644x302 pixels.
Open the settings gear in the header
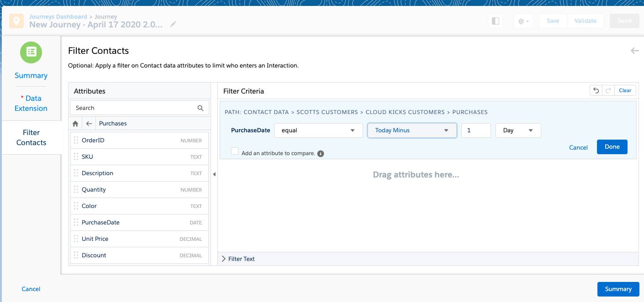point(522,21)
